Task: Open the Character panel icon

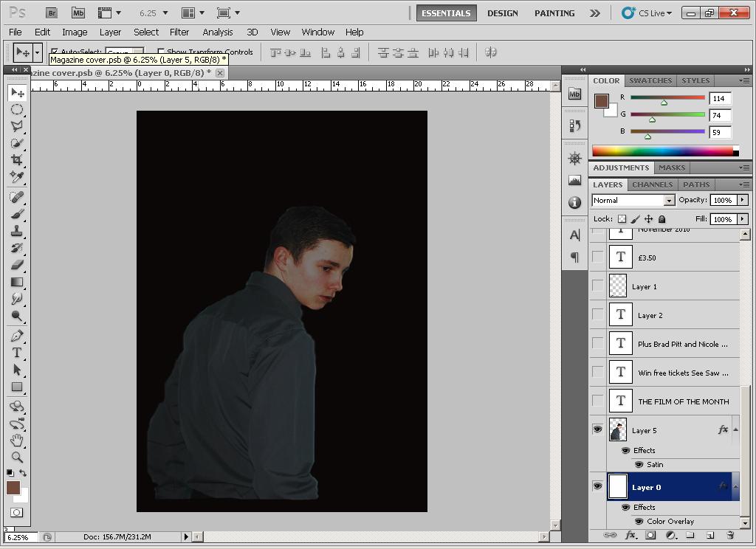Action: [574, 235]
